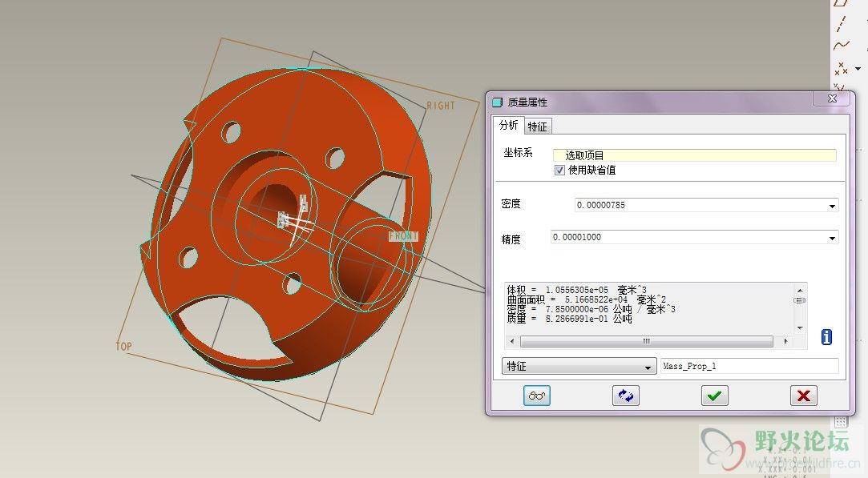The width and height of the screenshot is (868, 478).
Task: Expand the datum point flyout arrow
Action: click(x=857, y=69)
